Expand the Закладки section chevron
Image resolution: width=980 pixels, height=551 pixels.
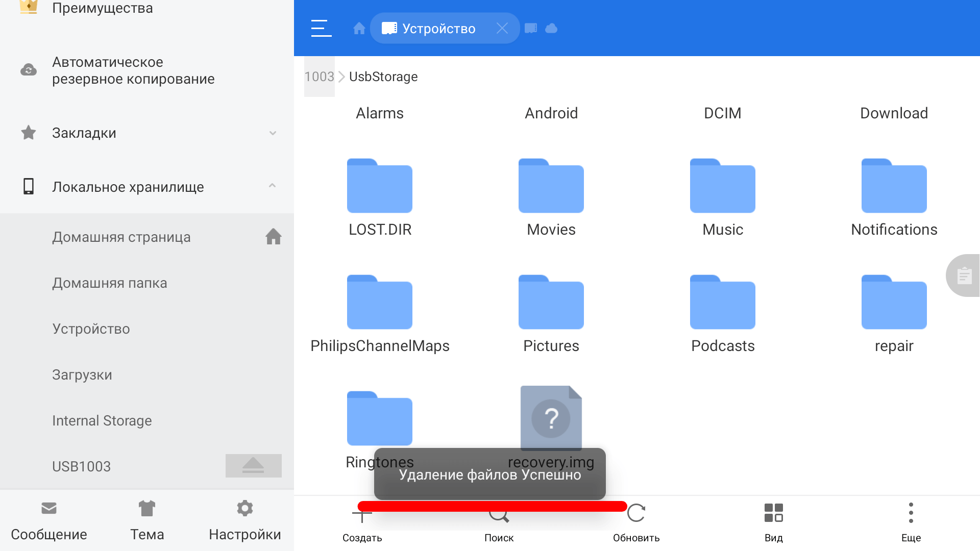point(273,133)
